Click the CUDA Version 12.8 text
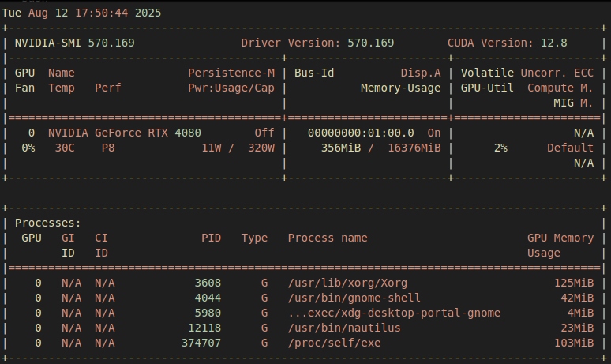This screenshot has height=364, width=611. 515,42
